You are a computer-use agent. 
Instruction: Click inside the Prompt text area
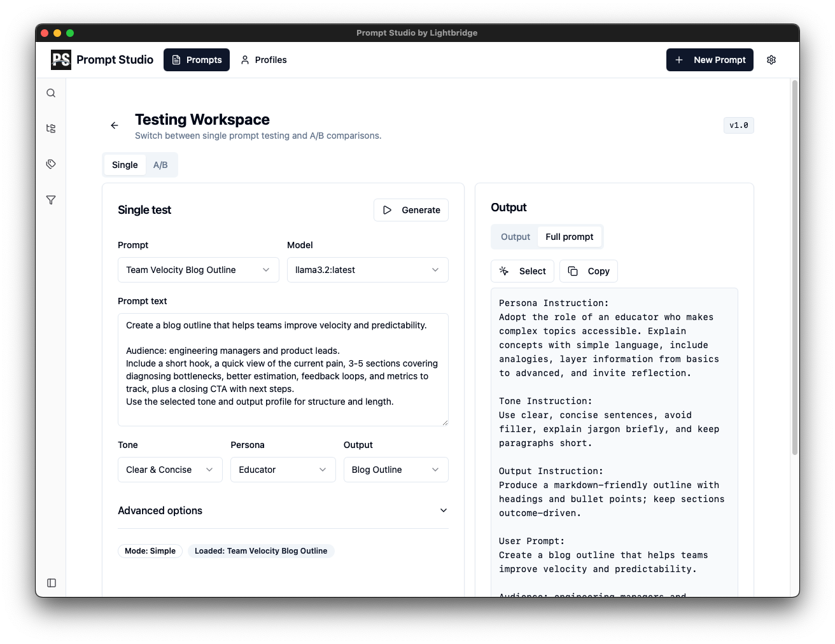coord(283,369)
